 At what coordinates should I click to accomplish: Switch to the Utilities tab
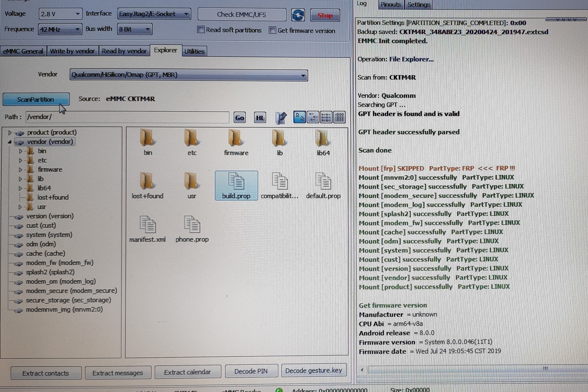(194, 51)
